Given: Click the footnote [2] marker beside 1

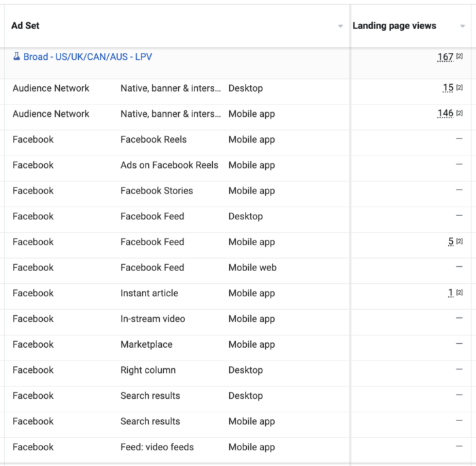Looking at the screenshot, I should coord(460,293).
